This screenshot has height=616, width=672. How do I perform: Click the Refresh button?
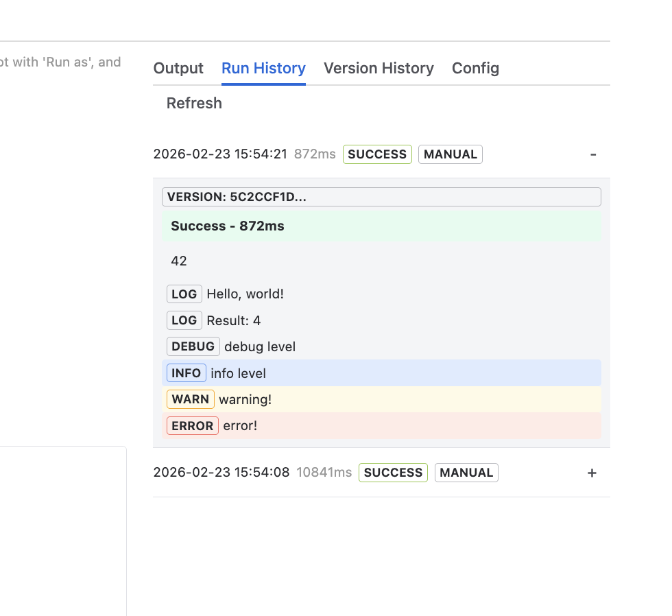coord(194,104)
